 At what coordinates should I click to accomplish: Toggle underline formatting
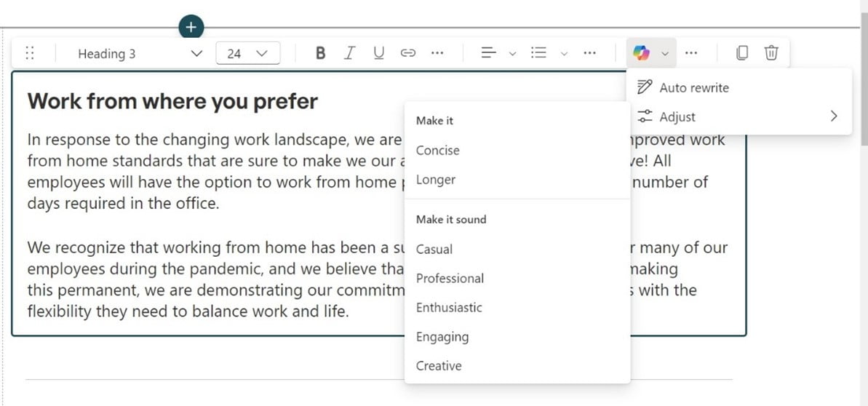tap(378, 53)
